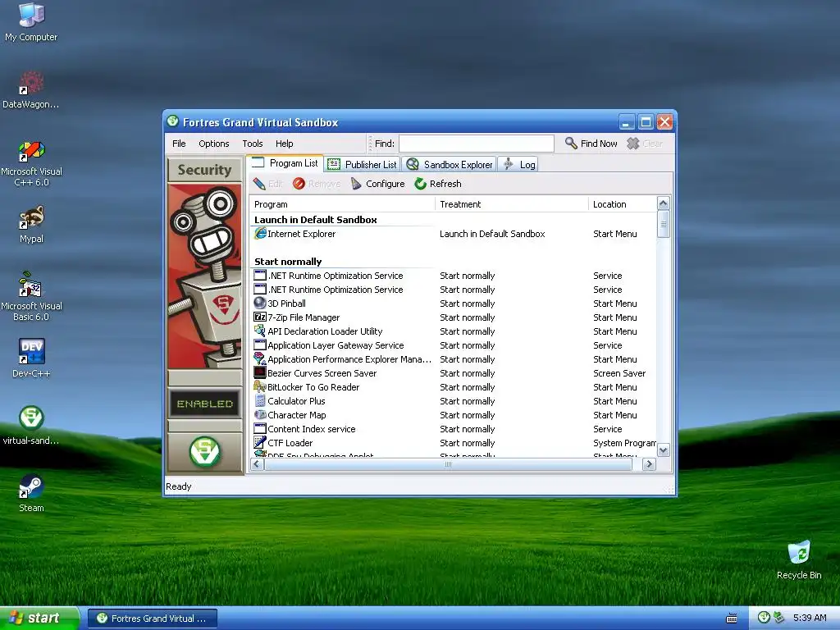Open the Options menu
Screen dimensions: 840x630
[214, 144]
